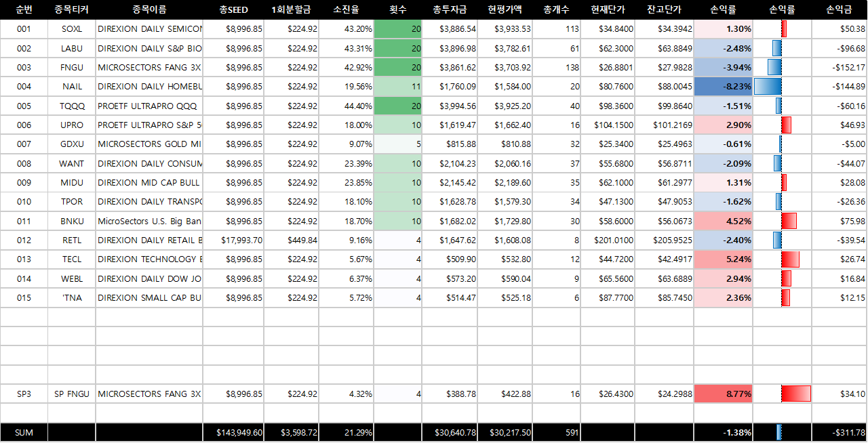868x443 pixels.
Task: Click the $17,993.70 seed cell for RETL
Action: coord(233,240)
